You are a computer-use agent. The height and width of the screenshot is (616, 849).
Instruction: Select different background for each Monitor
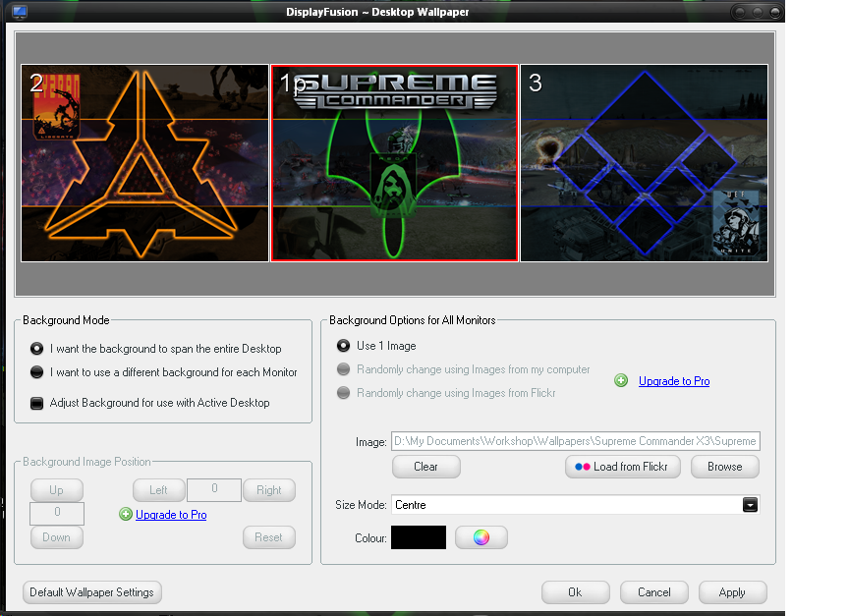[x=37, y=372]
